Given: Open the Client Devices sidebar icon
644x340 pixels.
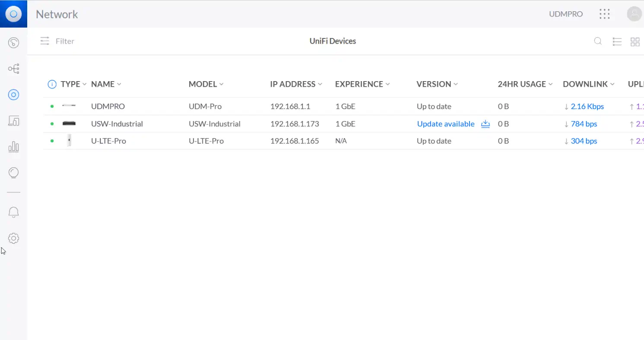Looking at the screenshot, I should pos(13,121).
